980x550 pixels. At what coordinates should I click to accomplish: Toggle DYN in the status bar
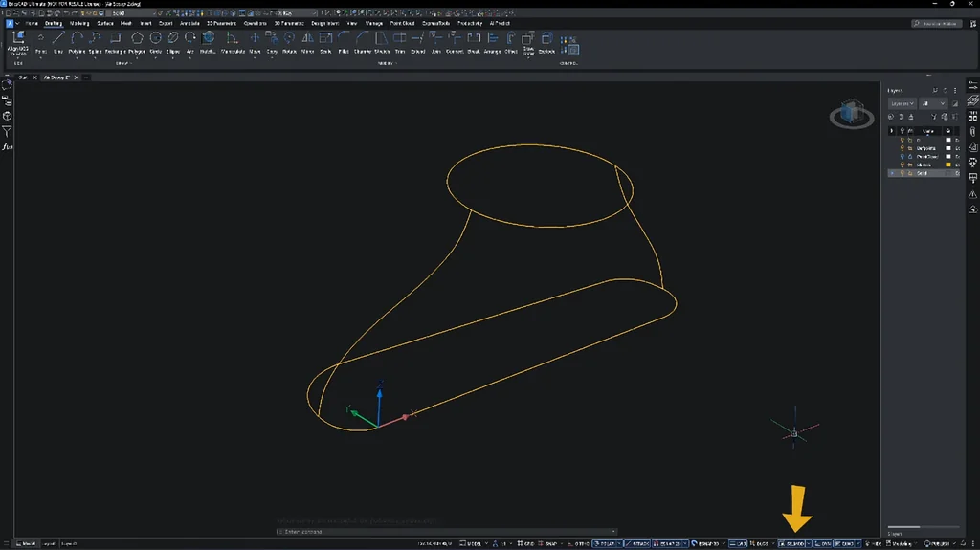pyautogui.click(x=823, y=543)
